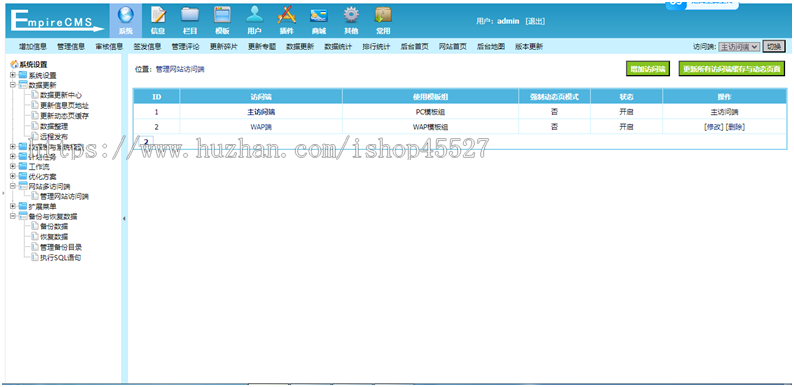Open 数据统计 in the submenu bar
The image size is (794, 387).
coord(338,47)
